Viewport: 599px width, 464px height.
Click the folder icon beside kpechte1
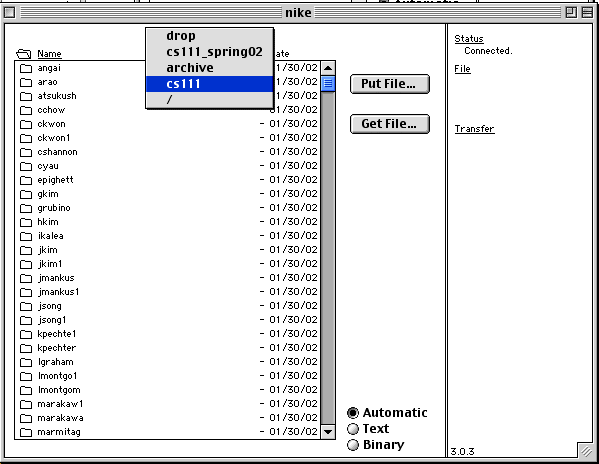pos(26,335)
